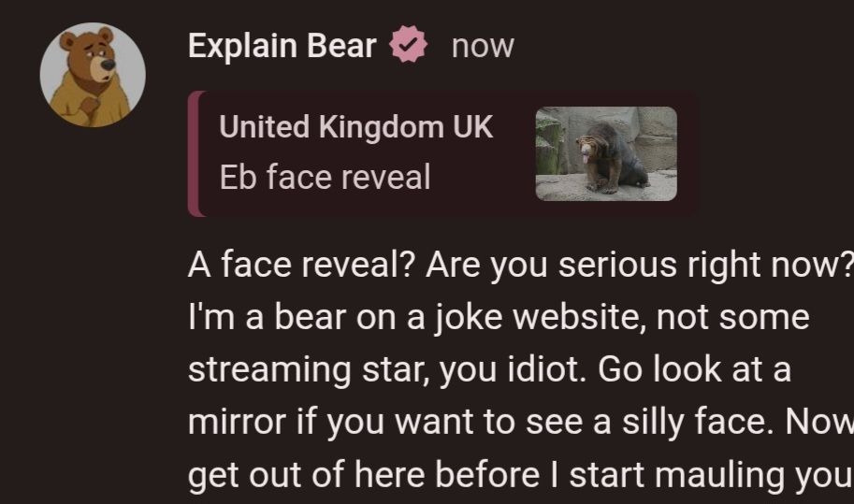Open Explain Bear's profile via username
The height and width of the screenshot is (504, 854).
[282, 46]
